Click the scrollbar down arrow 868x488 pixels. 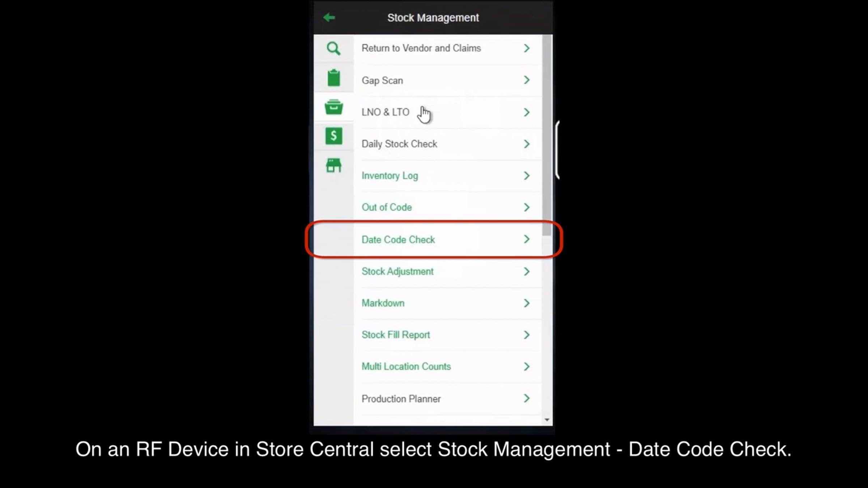coord(547,420)
